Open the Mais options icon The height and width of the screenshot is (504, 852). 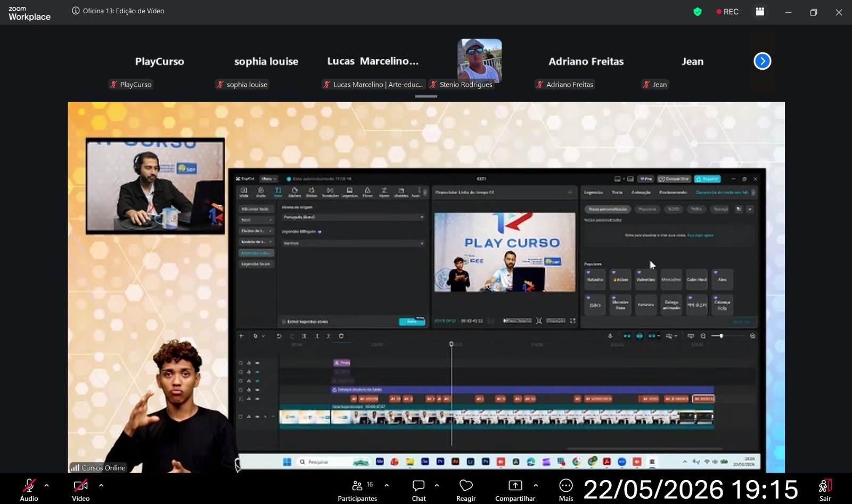[x=566, y=485]
